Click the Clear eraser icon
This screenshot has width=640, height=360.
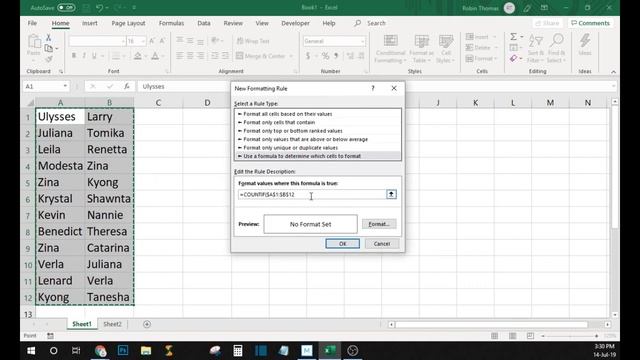[x=513, y=59]
